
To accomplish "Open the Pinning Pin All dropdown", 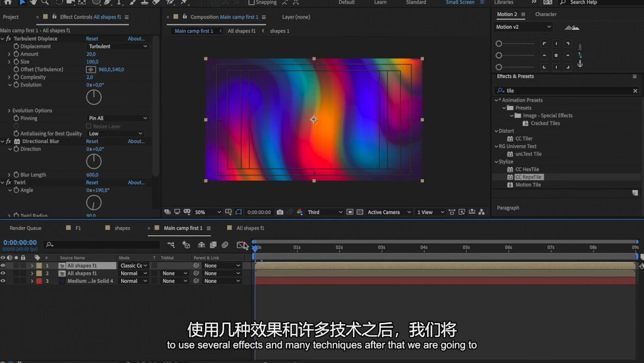I will point(117,118).
